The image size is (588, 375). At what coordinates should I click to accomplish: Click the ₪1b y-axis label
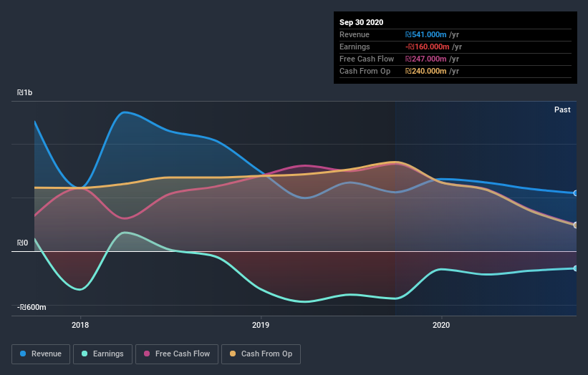pyautogui.click(x=25, y=92)
